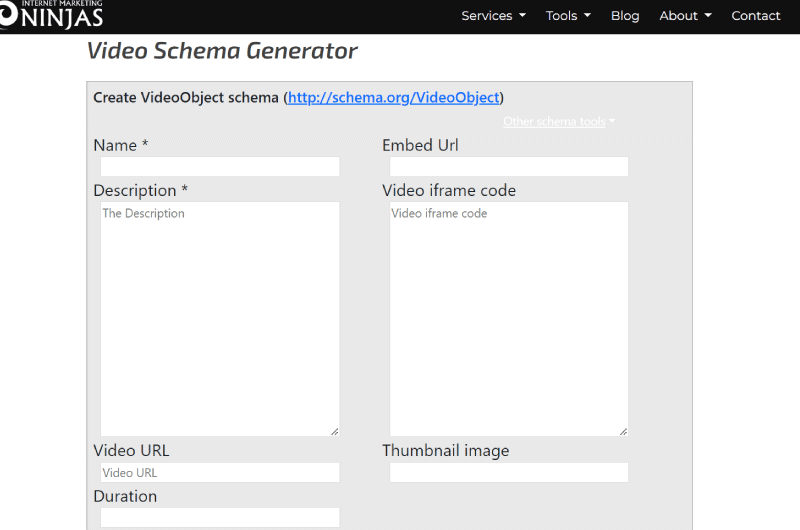Click the Video Schema Generator heading

(222, 51)
